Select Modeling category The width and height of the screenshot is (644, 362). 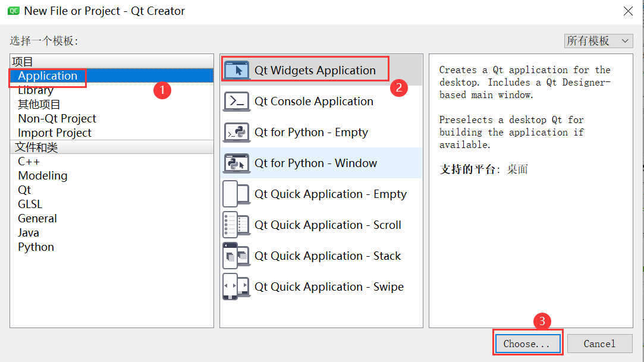click(112, 176)
